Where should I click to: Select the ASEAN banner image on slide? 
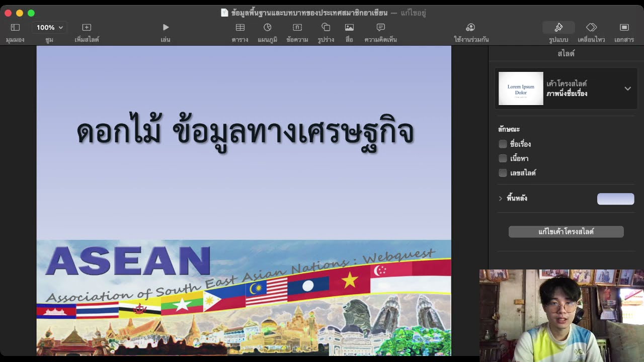click(244, 298)
